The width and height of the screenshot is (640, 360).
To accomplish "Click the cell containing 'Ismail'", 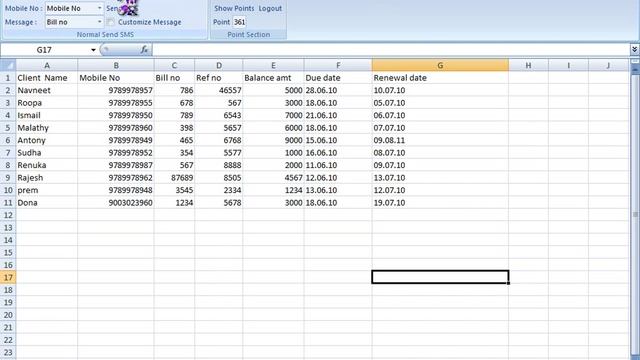I will (x=47, y=115).
